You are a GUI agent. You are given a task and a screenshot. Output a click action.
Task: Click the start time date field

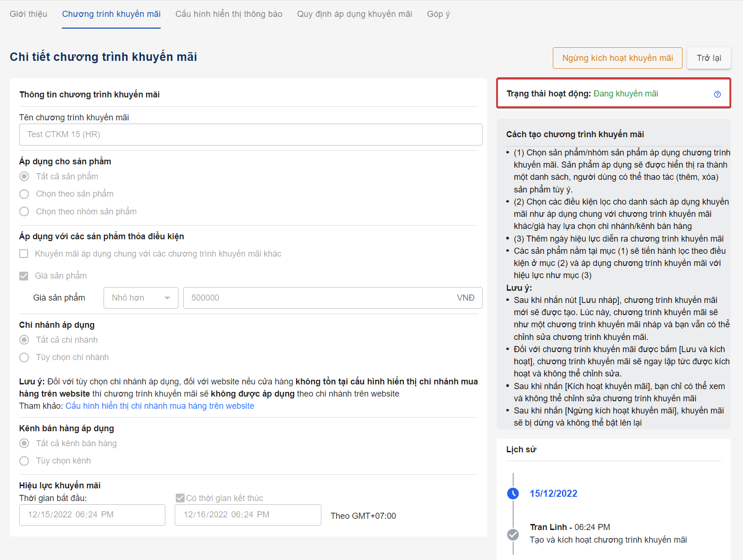pos(92,515)
